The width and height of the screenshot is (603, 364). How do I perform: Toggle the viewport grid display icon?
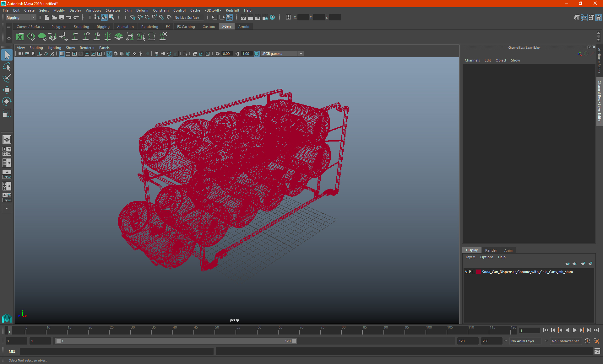point(62,54)
